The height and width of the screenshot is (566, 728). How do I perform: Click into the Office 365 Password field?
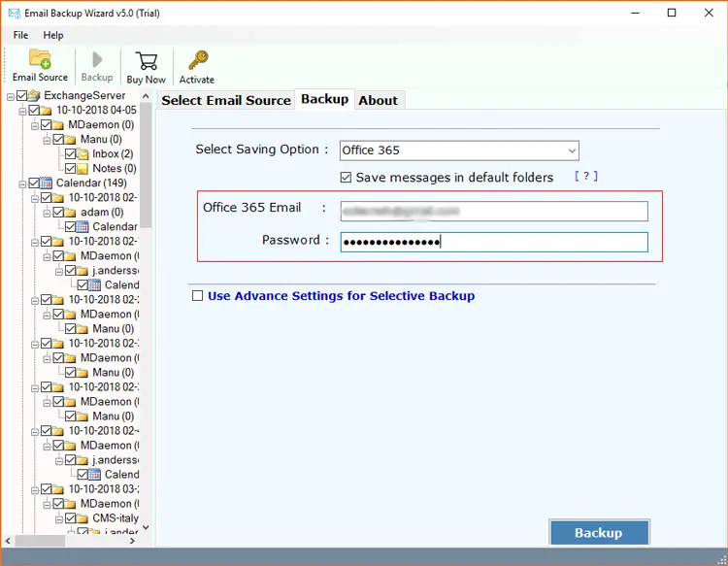(x=493, y=242)
